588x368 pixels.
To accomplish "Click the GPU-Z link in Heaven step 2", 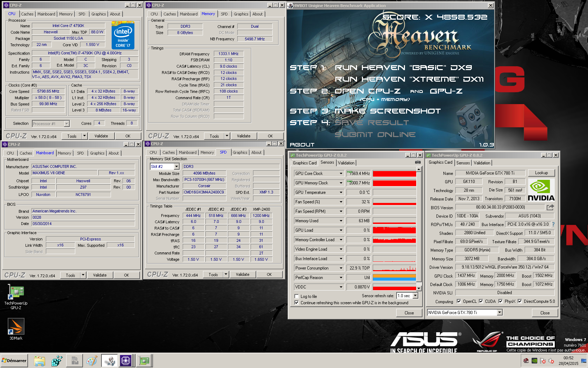I will (446, 91).
